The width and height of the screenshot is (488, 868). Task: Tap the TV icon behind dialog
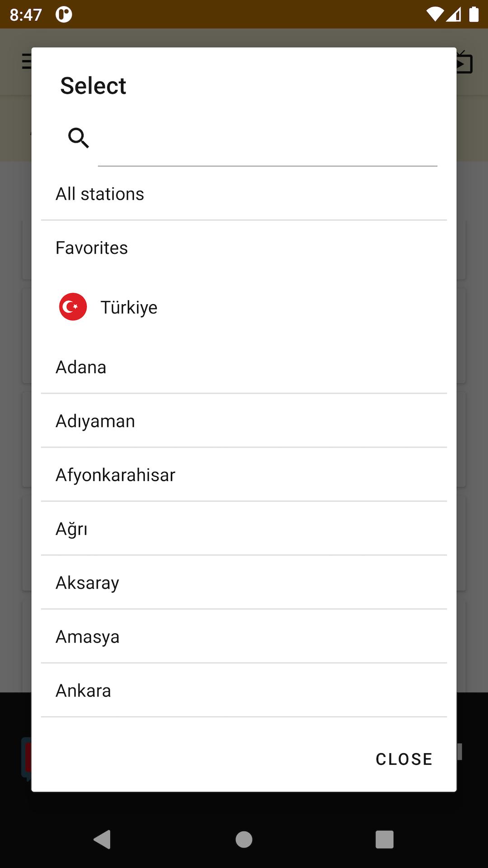[x=465, y=62]
